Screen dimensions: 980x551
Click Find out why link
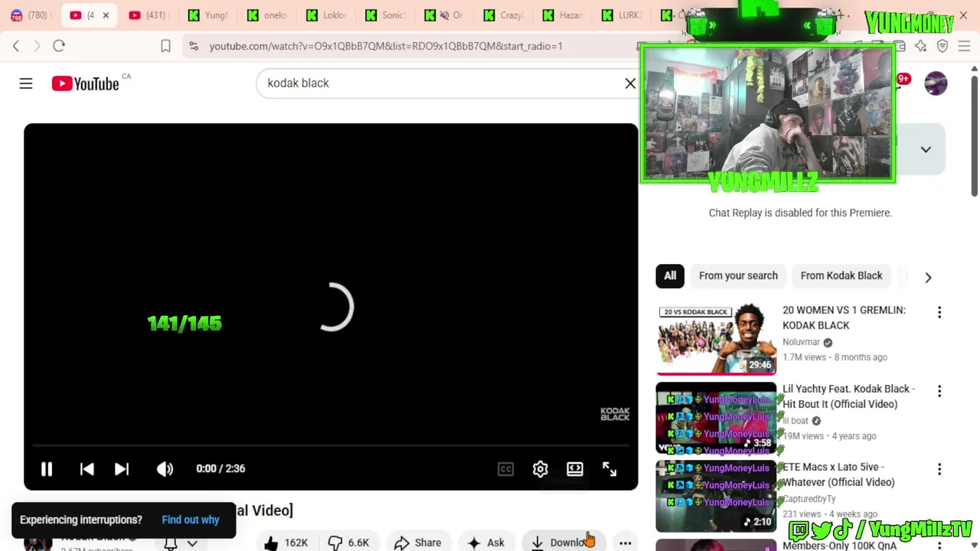pos(191,520)
